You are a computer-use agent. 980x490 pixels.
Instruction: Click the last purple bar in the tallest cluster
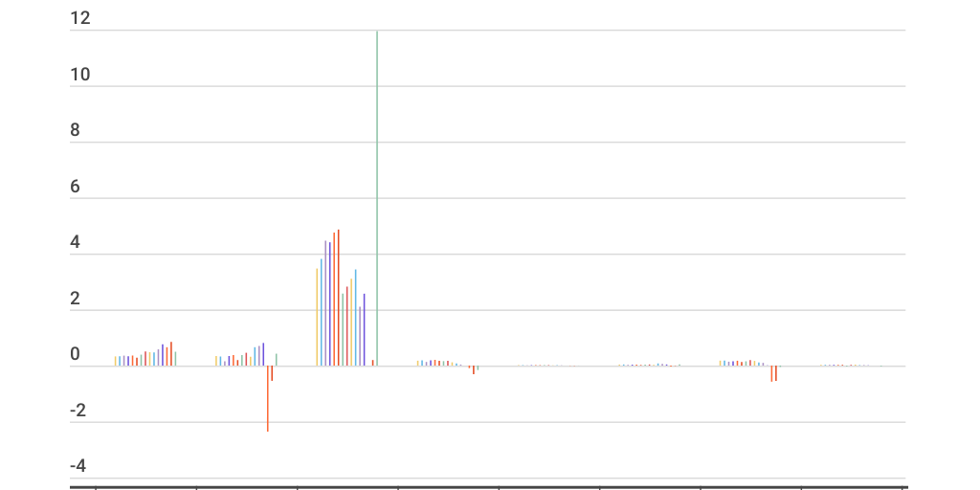coord(364,330)
